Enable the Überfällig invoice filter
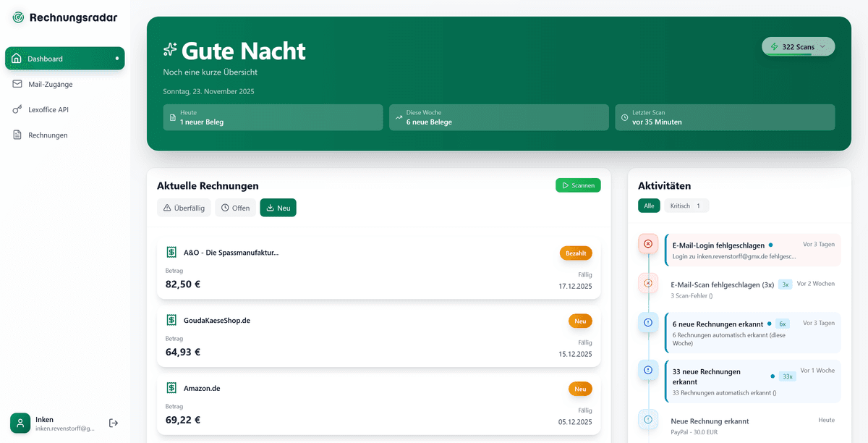 (x=184, y=208)
